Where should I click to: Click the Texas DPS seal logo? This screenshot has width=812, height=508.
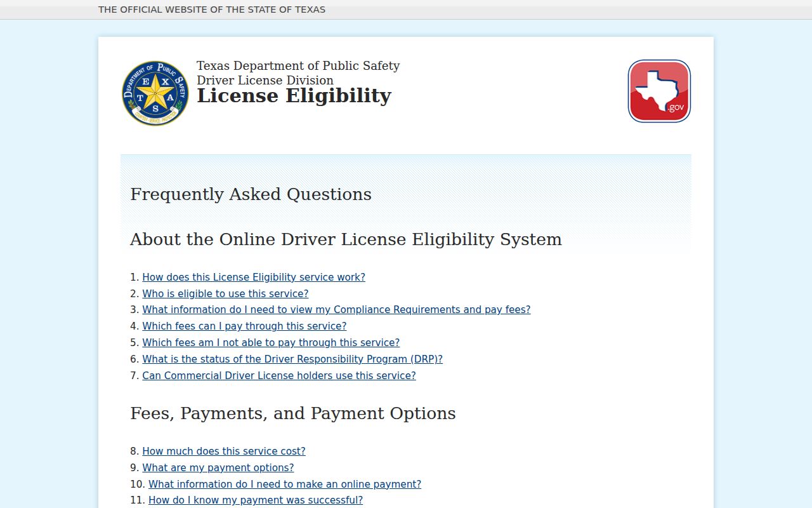(155, 93)
